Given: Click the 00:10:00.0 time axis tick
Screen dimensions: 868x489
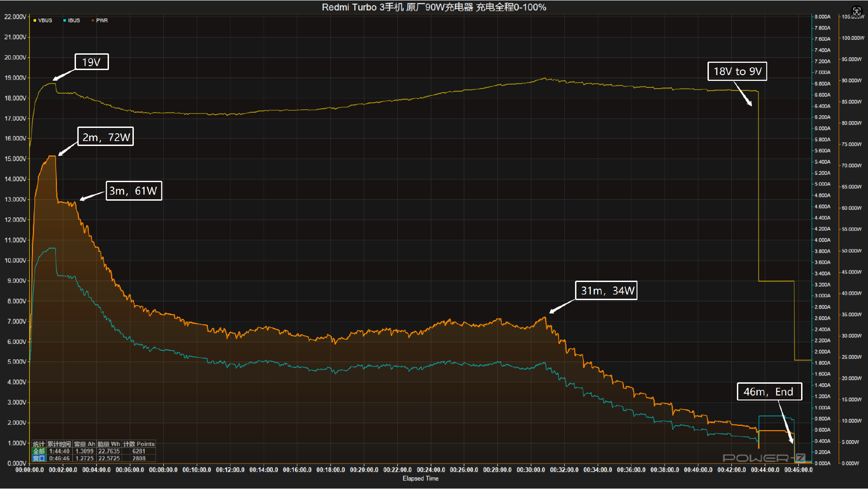Looking at the screenshot, I should [197, 470].
